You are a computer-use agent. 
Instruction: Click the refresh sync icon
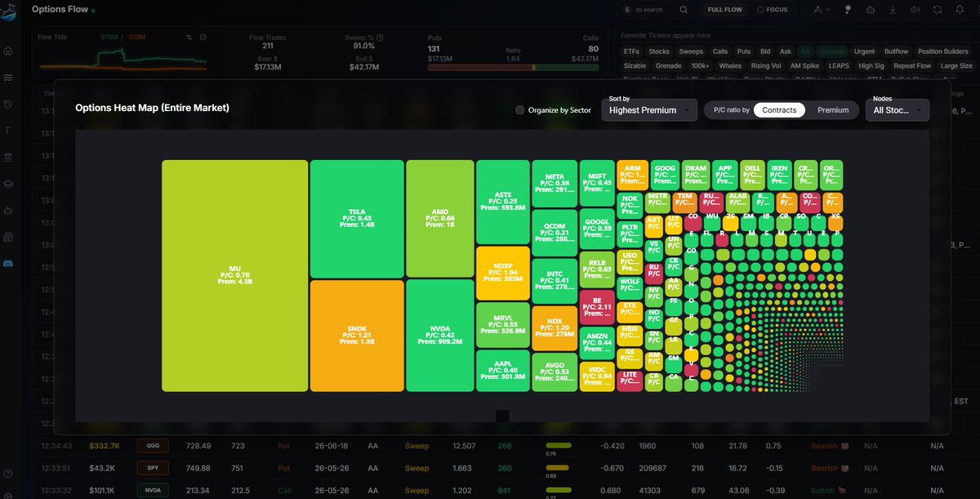point(937,10)
